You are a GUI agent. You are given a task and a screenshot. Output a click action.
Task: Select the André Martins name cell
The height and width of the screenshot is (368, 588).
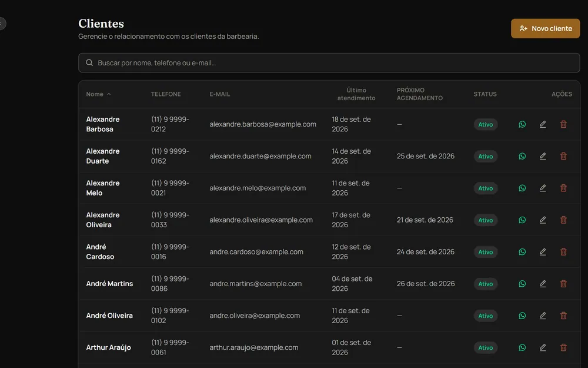pyautogui.click(x=109, y=284)
